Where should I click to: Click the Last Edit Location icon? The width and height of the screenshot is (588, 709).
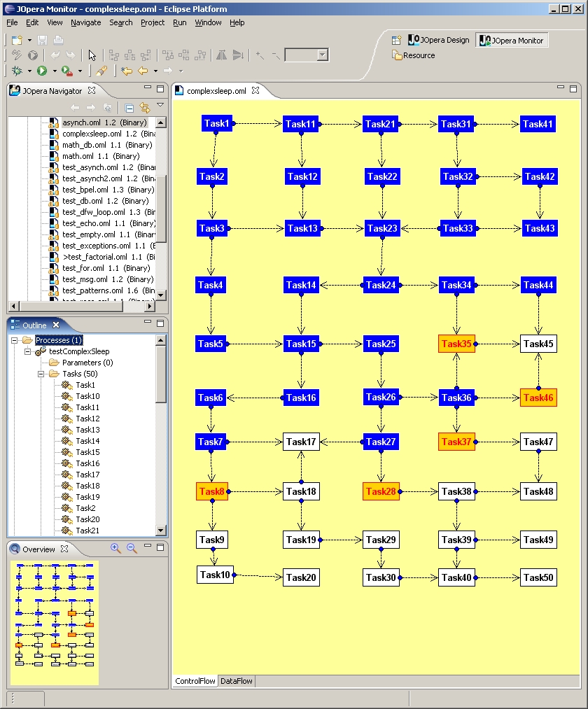coord(127,71)
